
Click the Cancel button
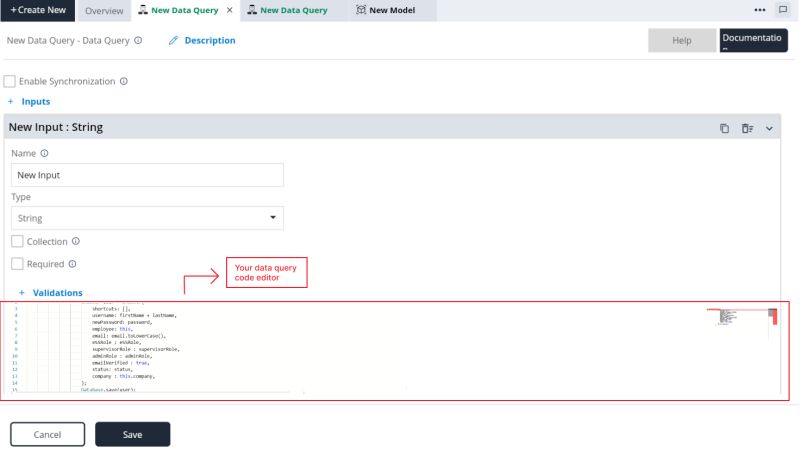click(47, 434)
